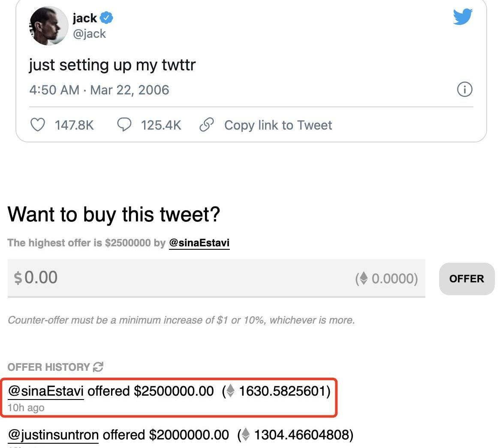This screenshot has height=448, width=500.
Task: Click the tweet timestamp Mar 22, 2006
Action: coord(130,90)
